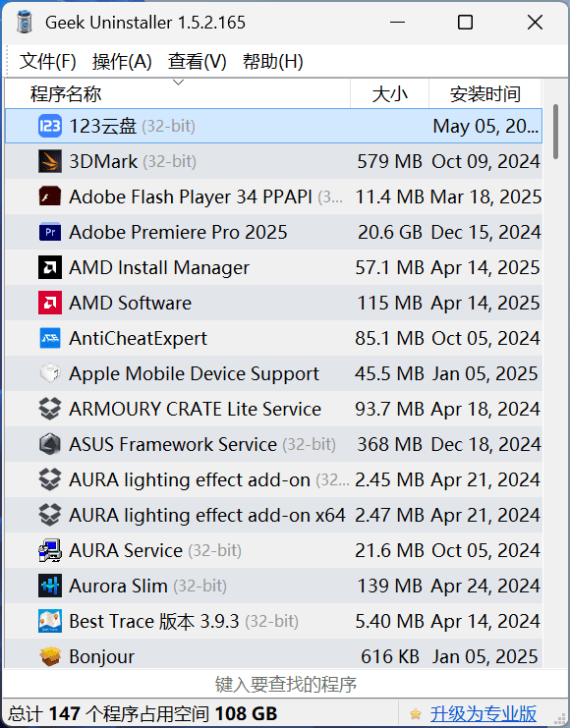Select Adobe Premiere Pro 2025 entry
The image size is (570, 728).
click(179, 232)
